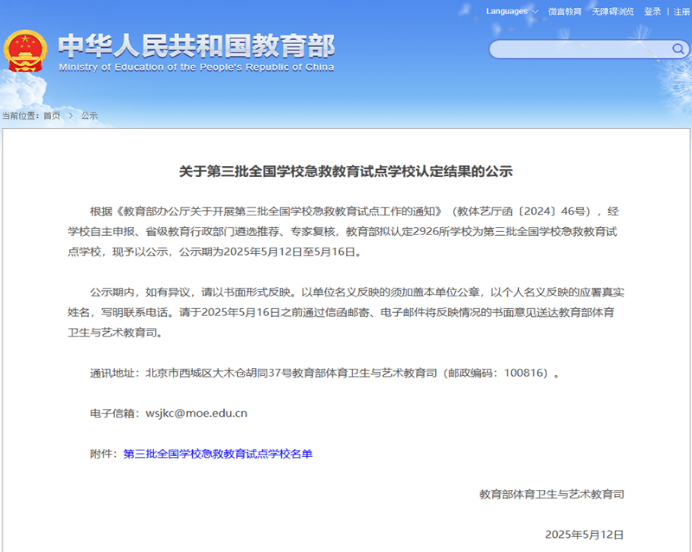Click the 当前位置 label

pyautogui.click(x=20, y=116)
